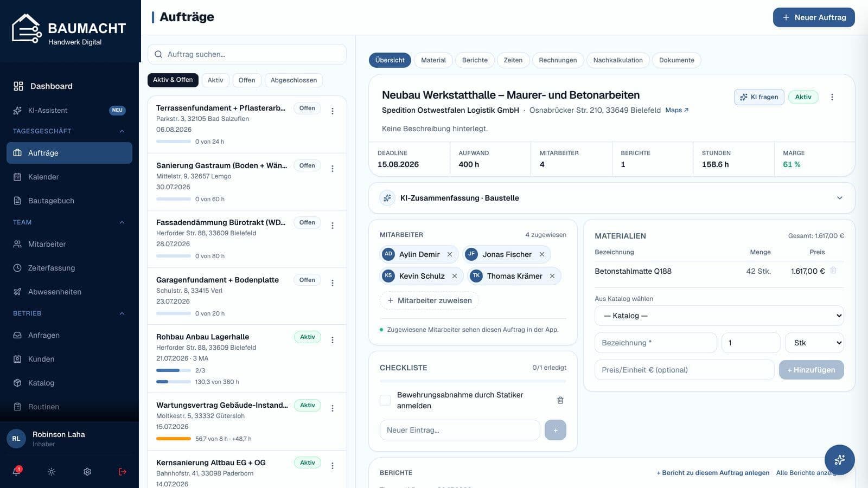868x488 pixels.
Task: Filter orders list by Offen
Action: 247,80
